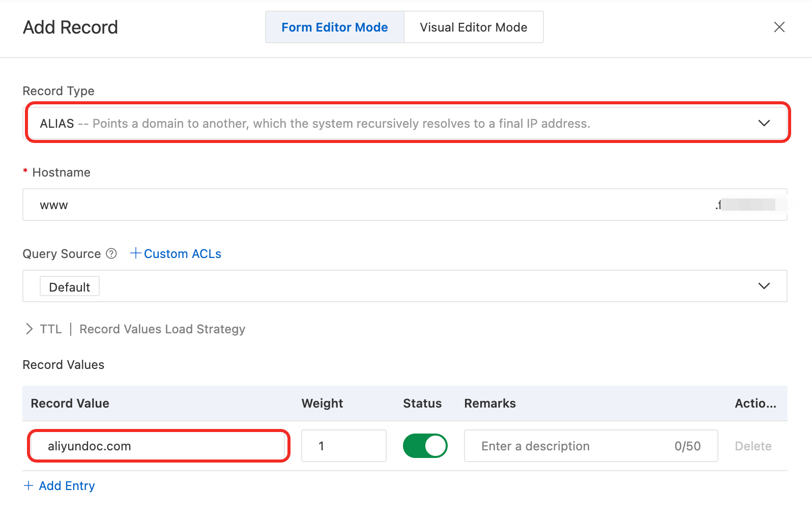
Task: Close the Add Record dialog
Action: (x=779, y=27)
